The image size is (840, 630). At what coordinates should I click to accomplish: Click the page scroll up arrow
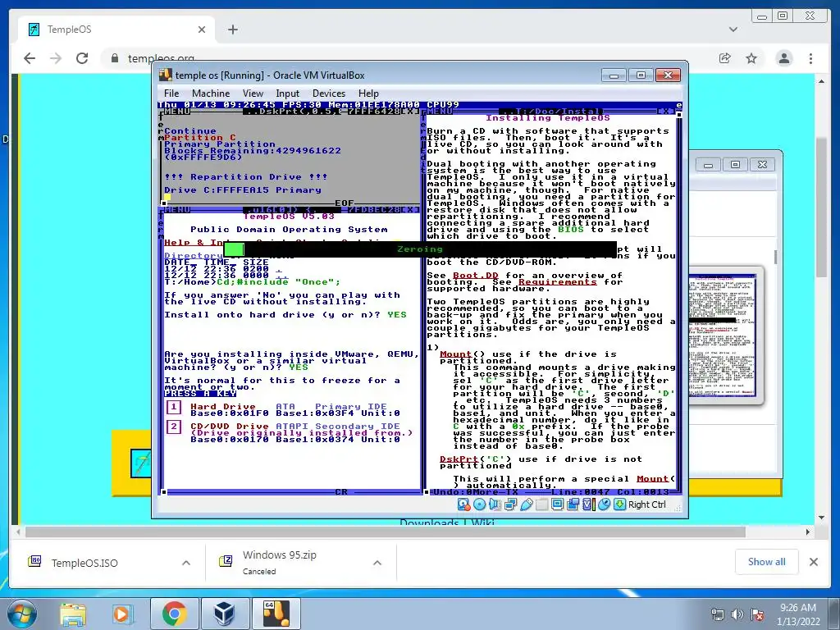coord(821,81)
